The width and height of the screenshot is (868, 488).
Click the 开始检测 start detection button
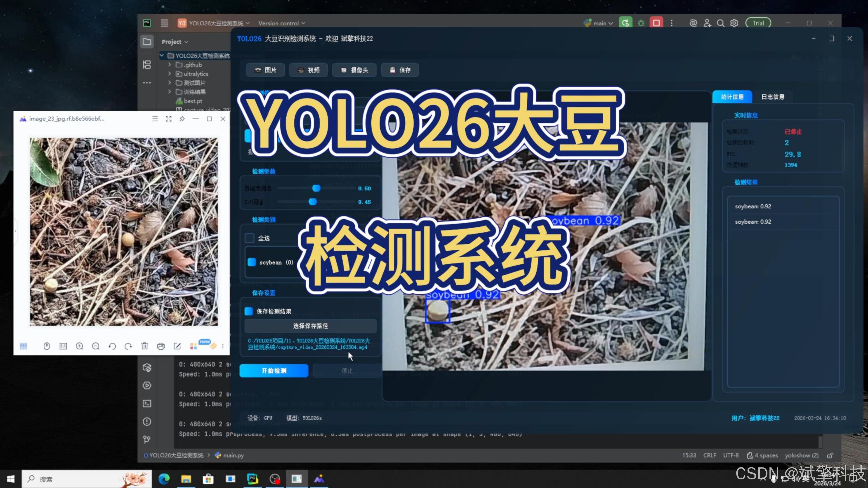pyautogui.click(x=274, y=371)
